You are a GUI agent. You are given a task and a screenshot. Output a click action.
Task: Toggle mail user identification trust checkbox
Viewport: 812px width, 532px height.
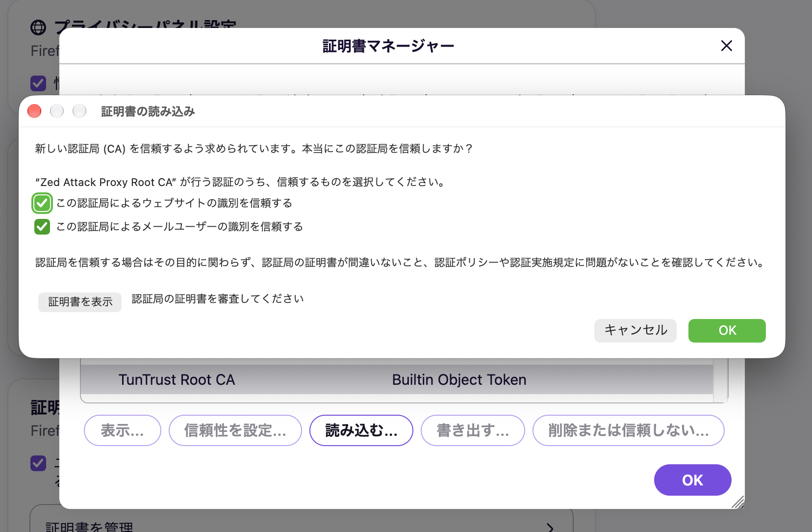click(x=42, y=227)
